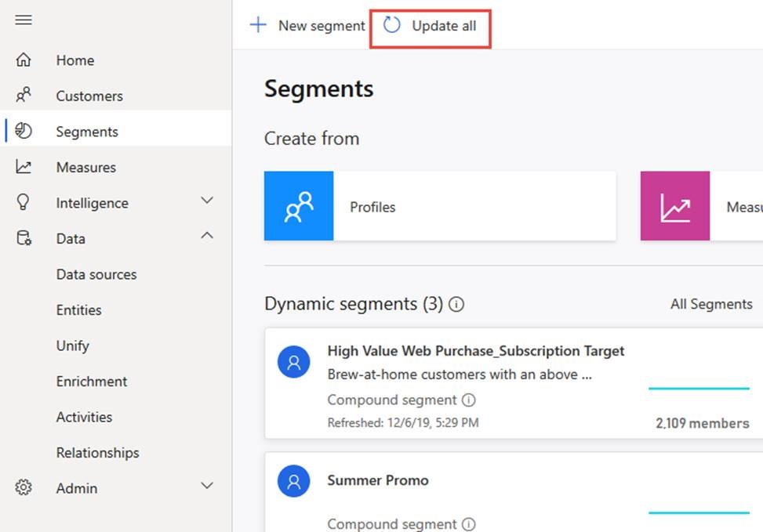Click the Admin settings gear icon

(x=23, y=487)
